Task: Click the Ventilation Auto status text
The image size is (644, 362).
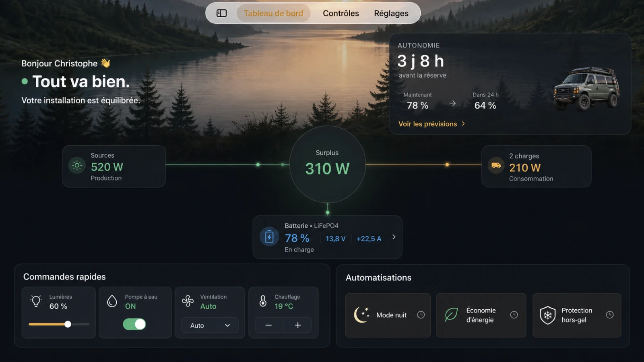Action: click(x=208, y=306)
